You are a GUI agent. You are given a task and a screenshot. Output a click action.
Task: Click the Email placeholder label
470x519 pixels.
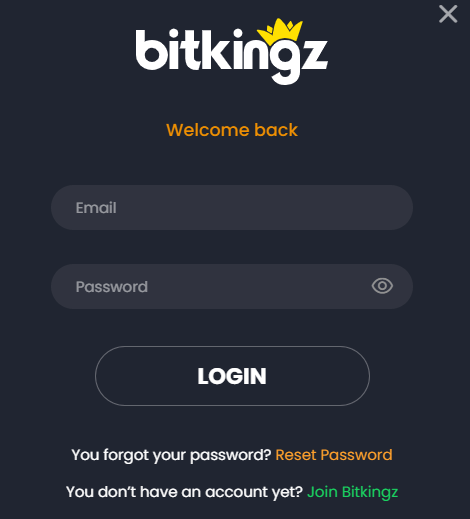[96, 208]
